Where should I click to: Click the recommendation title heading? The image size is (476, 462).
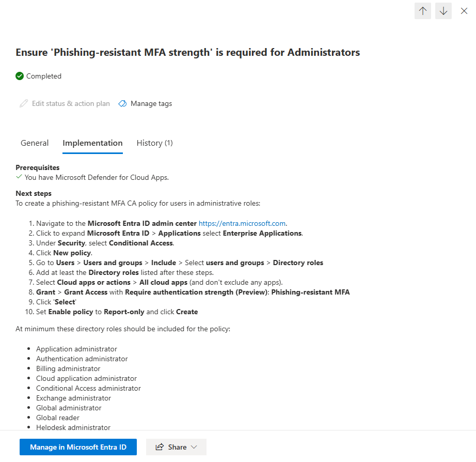(x=187, y=52)
